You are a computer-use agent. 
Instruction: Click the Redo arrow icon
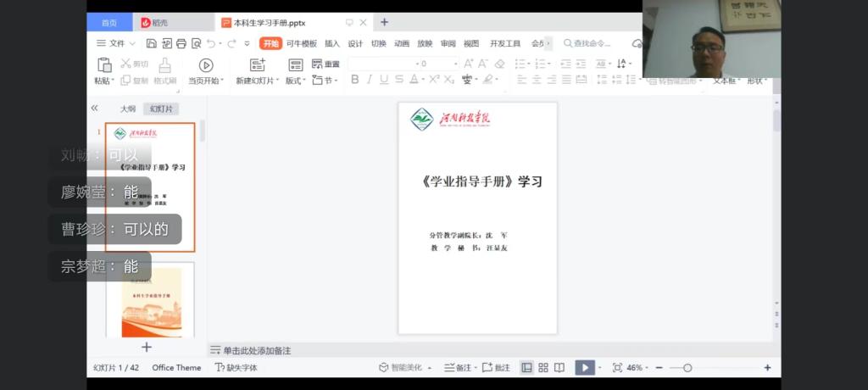231,43
